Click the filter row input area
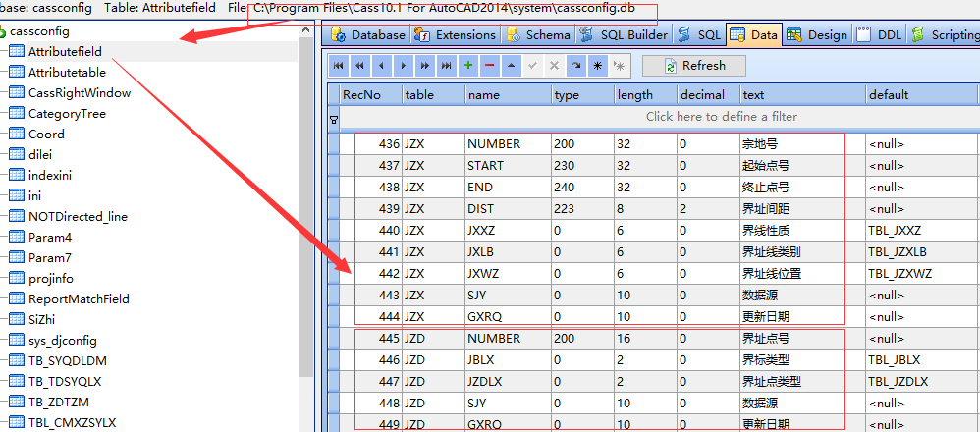This screenshot has width=980, height=432. 658,117
